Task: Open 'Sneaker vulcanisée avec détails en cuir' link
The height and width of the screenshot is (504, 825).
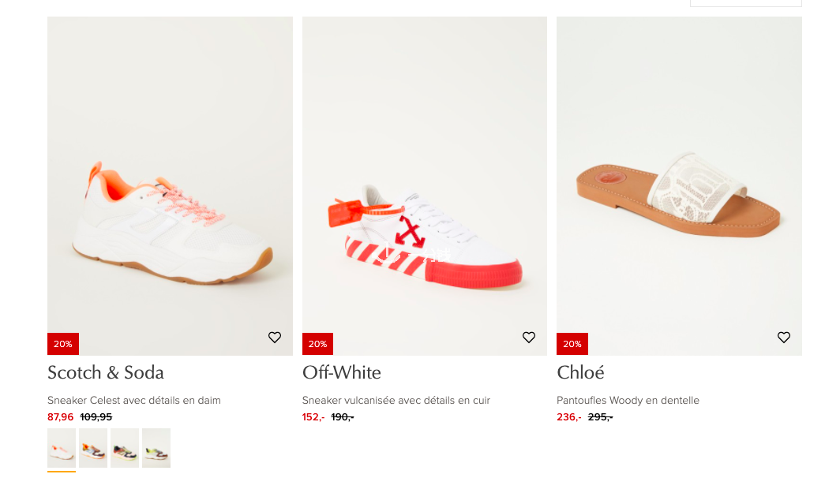Action: (396, 401)
